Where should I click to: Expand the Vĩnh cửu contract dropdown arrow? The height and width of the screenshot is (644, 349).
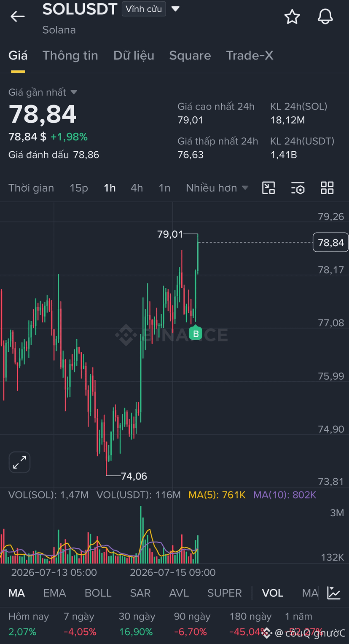click(x=176, y=9)
